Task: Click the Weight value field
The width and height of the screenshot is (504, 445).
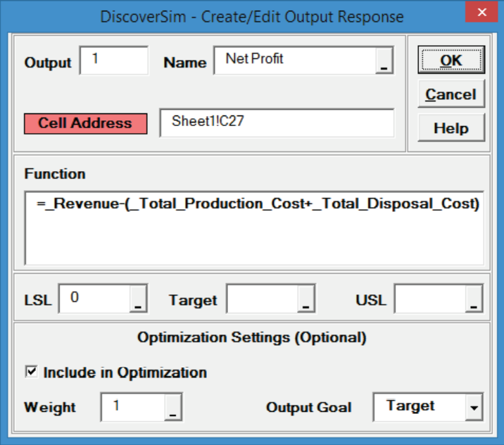Action: coord(132,407)
